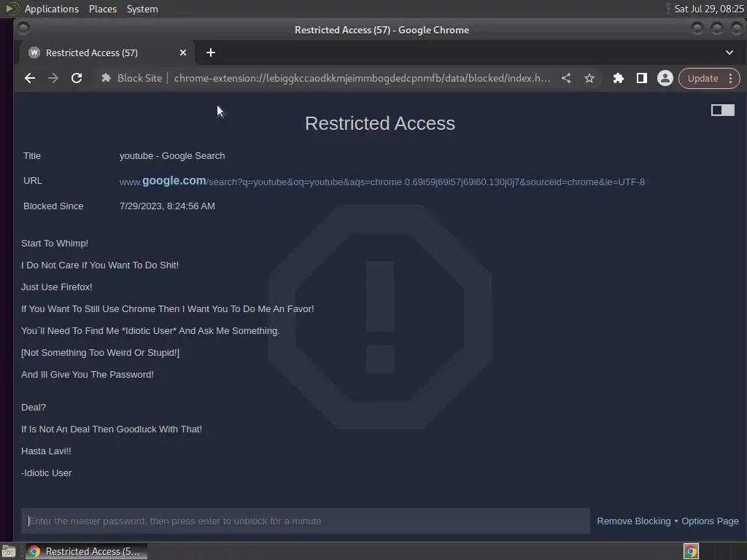This screenshot has width=747, height=560.
Task: Click the chrome-extension address bar URL
Action: 362,78
